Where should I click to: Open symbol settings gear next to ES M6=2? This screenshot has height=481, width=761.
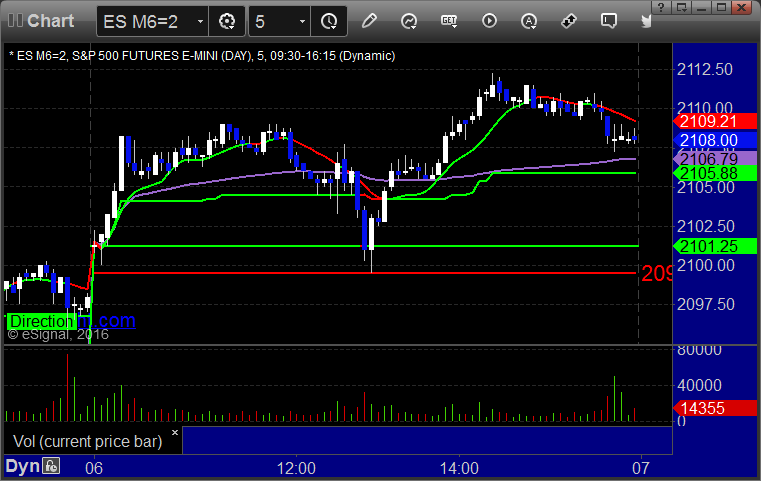pos(227,21)
